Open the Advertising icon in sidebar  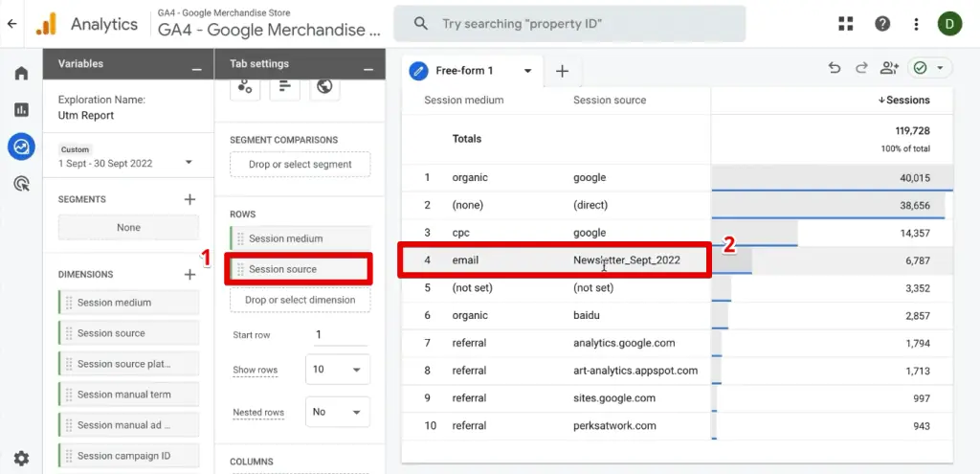click(21, 183)
